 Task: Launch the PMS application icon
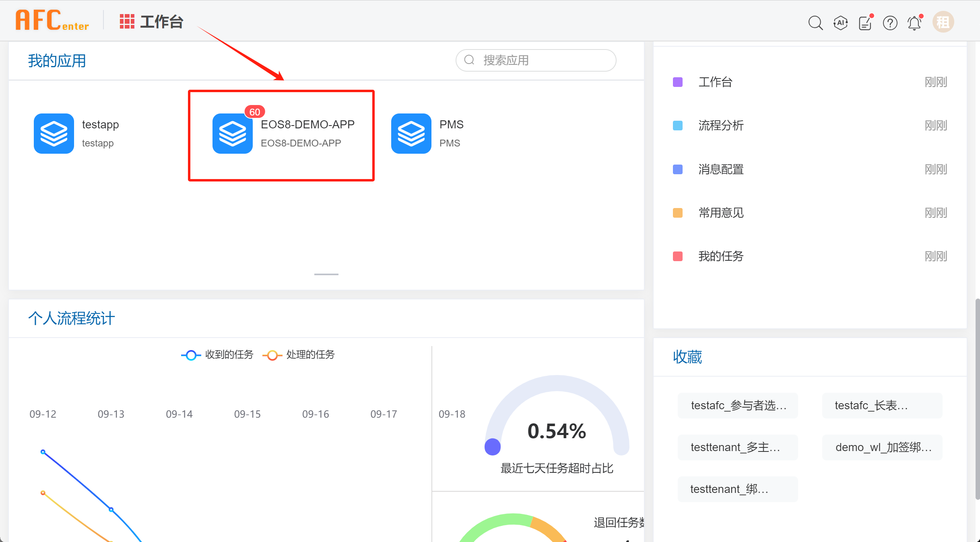coord(411,134)
